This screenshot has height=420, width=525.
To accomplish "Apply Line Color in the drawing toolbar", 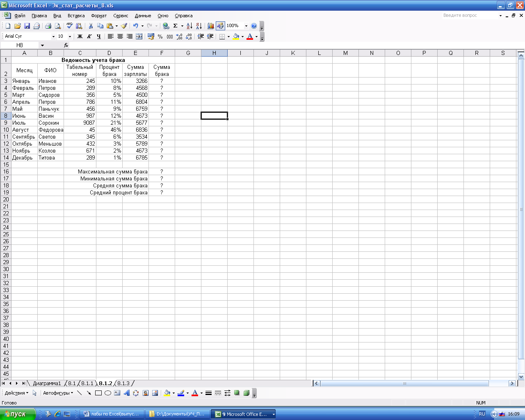I will 181,393.
